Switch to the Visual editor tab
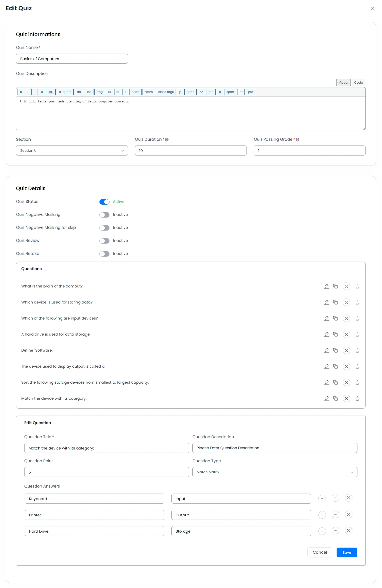Screen dimensions: 382x588 (343, 83)
